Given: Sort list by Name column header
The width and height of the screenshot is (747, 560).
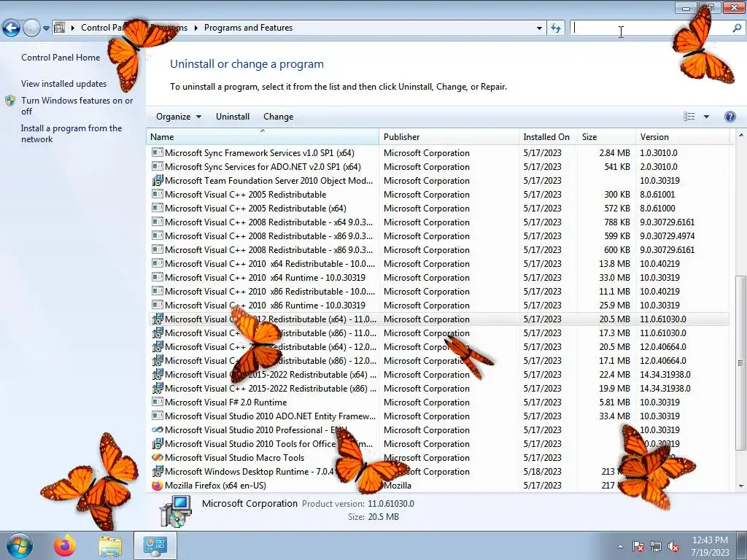Looking at the screenshot, I should pos(263,137).
